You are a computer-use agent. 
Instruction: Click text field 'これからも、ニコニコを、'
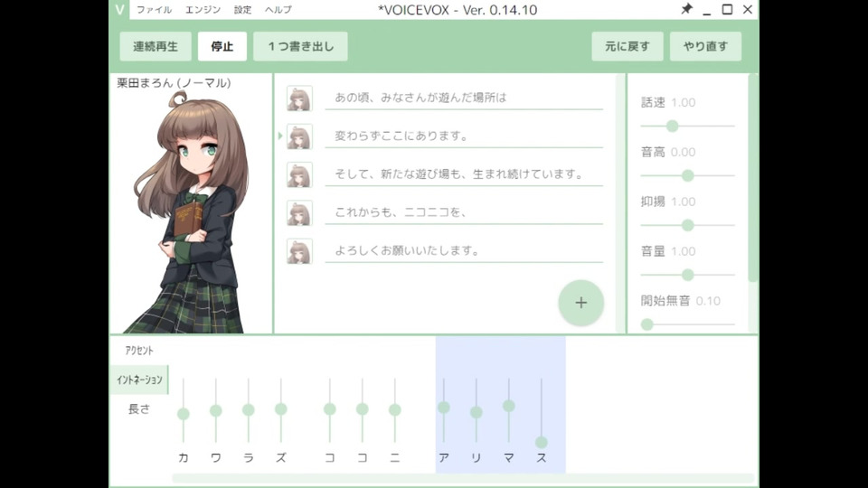464,212
